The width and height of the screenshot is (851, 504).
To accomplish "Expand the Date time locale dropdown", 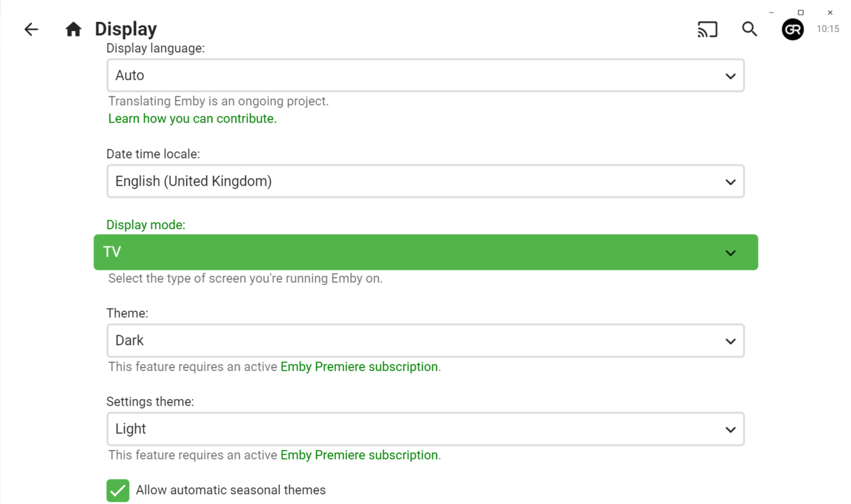I will pos(425,181).
